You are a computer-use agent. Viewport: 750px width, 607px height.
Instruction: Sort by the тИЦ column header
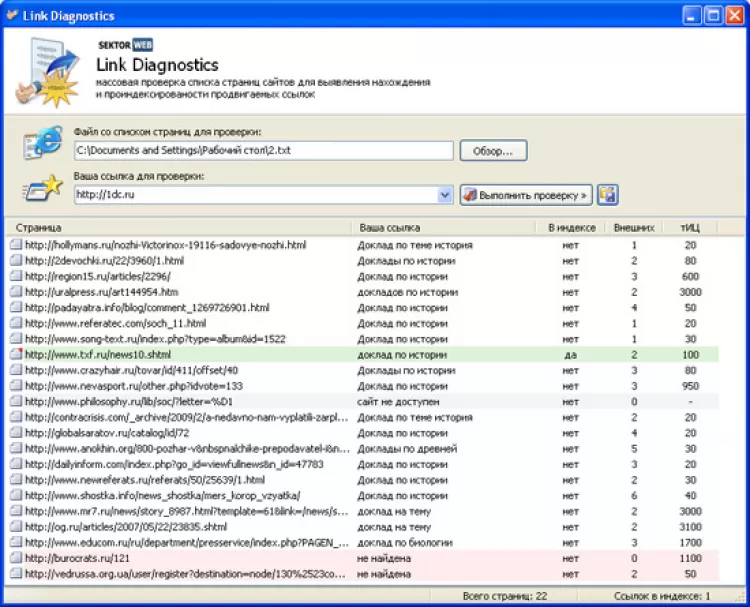(x=690, y=228)
